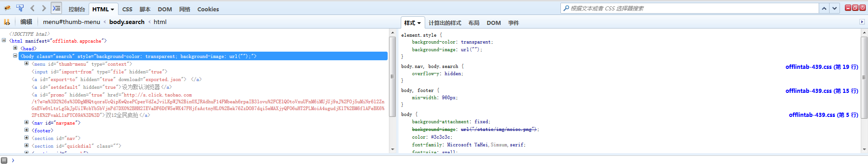Open offlintab-439.css line 5 link
This screenshot has height=164, width=868.
pos(823,115)
